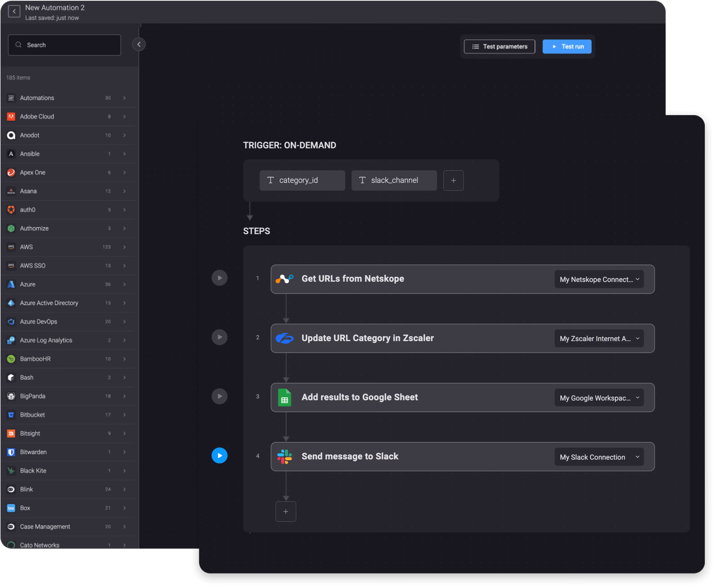Click the back arrow next to New Automation 2

[14, 12]
